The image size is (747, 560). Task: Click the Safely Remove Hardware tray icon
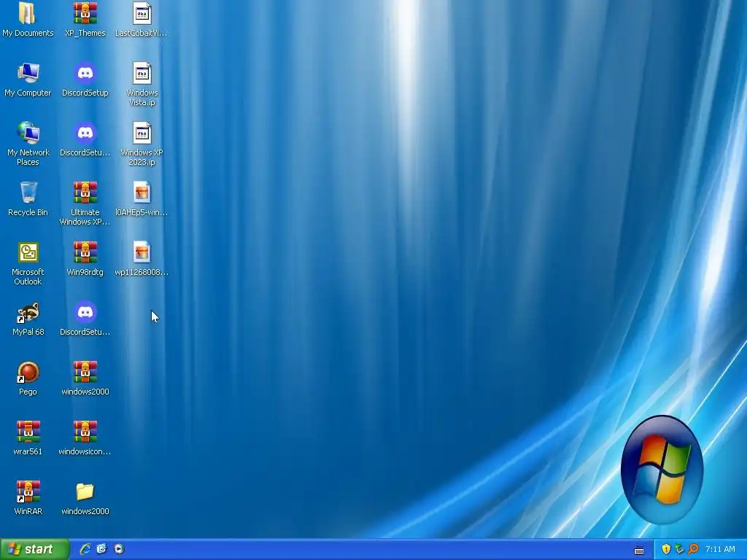pyautogui.click(x=679, y=549)
